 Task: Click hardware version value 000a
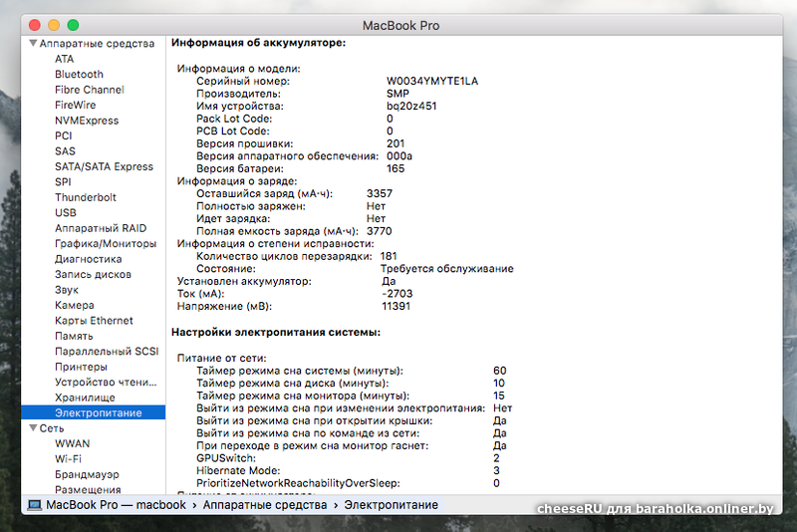(399, 156)
